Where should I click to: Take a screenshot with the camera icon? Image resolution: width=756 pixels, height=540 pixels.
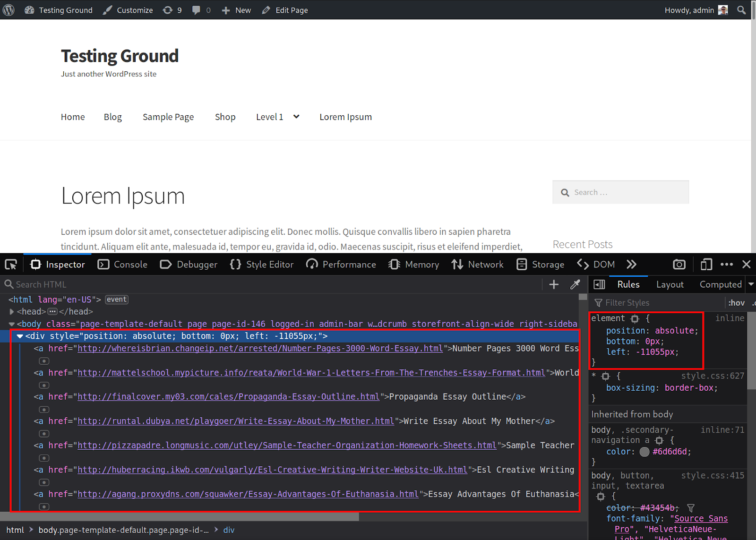coord(679,265)
